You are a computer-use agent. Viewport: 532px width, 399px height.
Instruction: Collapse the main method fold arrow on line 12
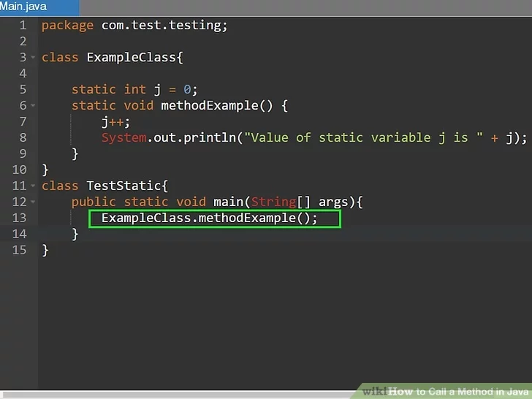tap(34, 202)
